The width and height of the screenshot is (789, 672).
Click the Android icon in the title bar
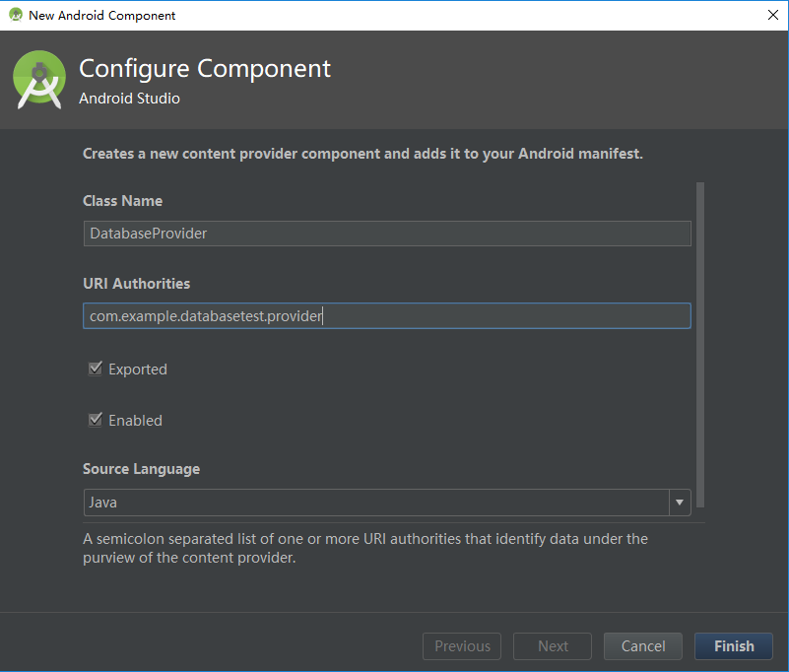[x=15, y=15]
